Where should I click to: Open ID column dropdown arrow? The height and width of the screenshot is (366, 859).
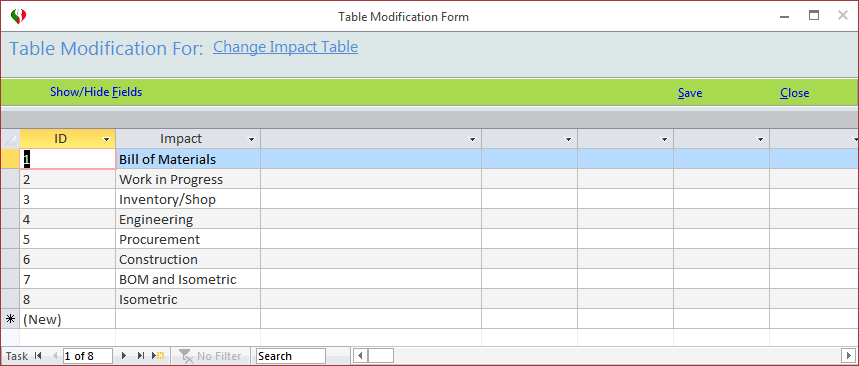click(x=107, y=140)
